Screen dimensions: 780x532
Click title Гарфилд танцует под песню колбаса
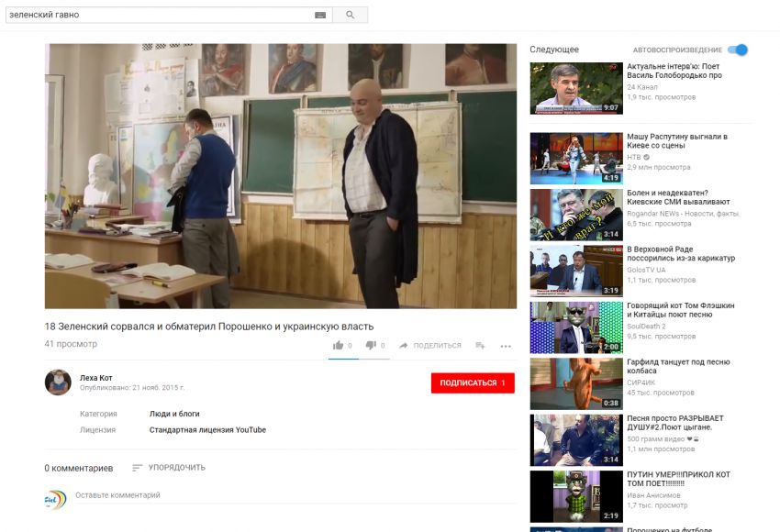678,366
